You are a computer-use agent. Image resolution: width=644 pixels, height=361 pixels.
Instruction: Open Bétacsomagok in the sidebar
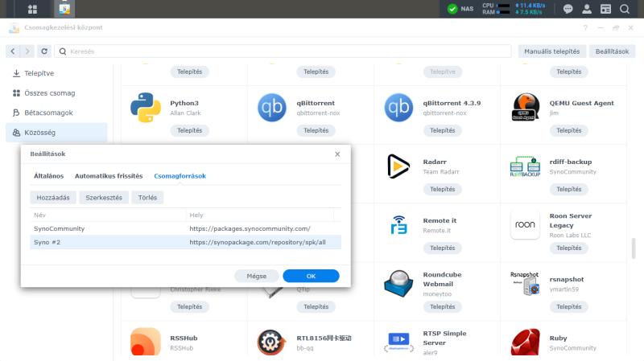pyautogui.click(x=56, y=113)
